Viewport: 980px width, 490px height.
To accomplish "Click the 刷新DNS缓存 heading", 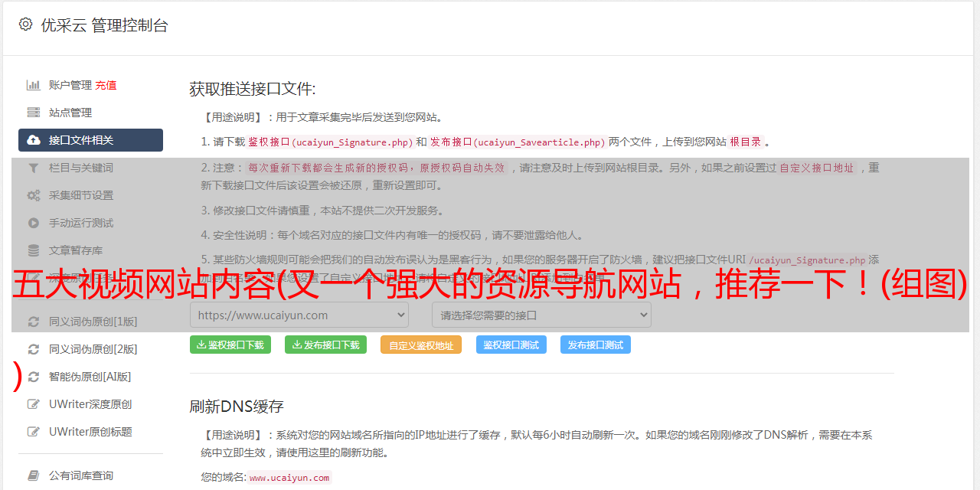I will point(237,406).
